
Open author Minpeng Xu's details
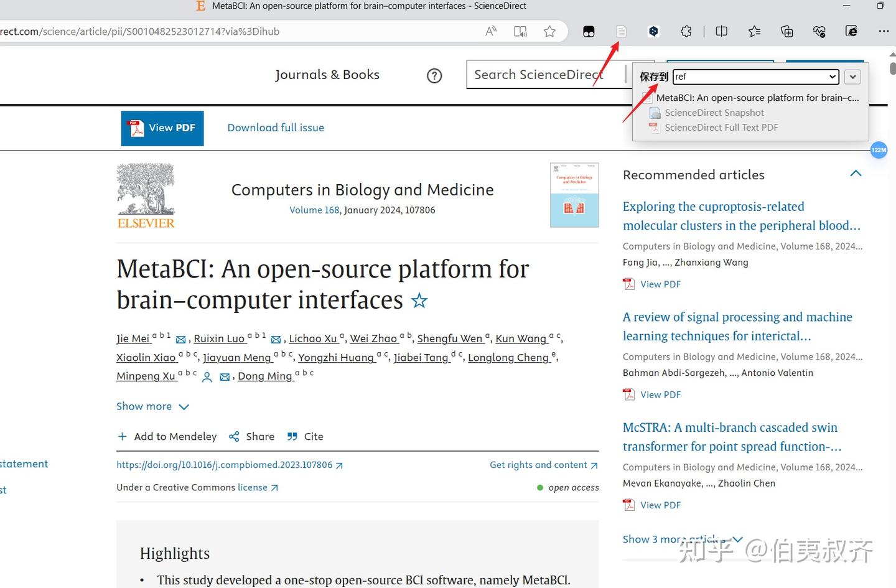[146, 376]
